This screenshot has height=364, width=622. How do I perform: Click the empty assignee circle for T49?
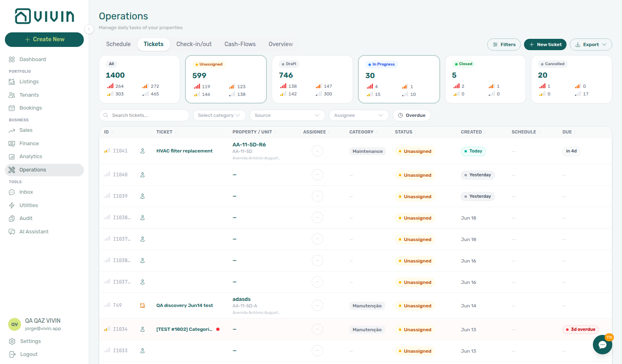coord(317,306)
